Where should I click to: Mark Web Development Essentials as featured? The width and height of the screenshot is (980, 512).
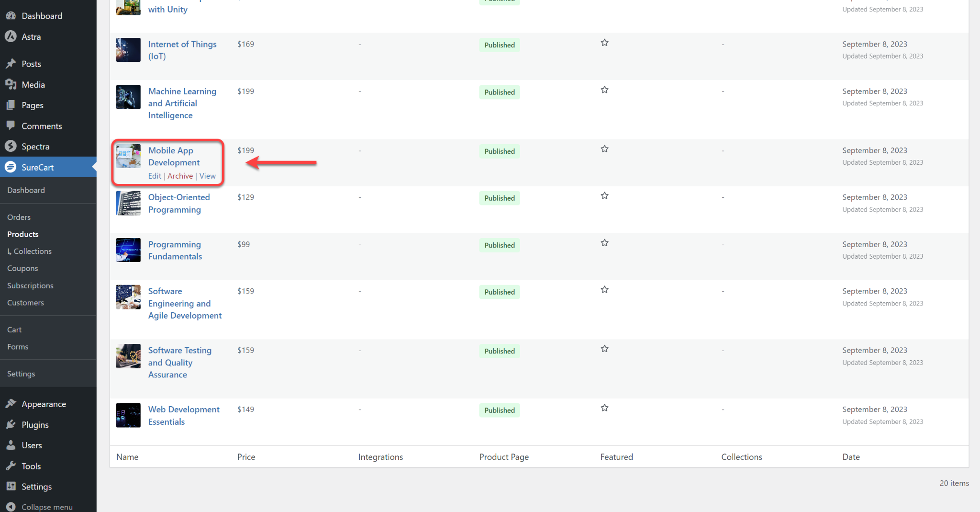pyautogui.click(x=604, y=408)
